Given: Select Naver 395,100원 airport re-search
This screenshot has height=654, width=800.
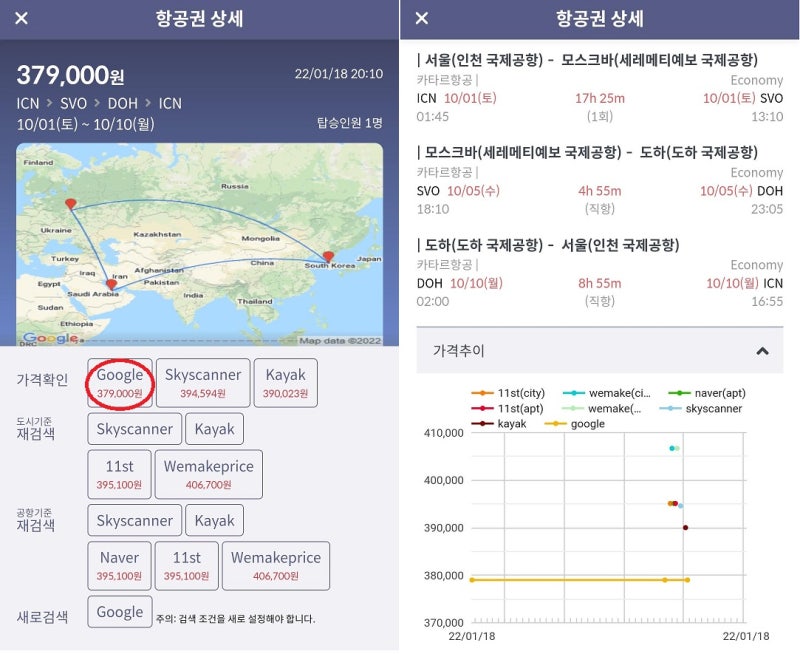Looking at the screenshot, I should click(119, 565).
